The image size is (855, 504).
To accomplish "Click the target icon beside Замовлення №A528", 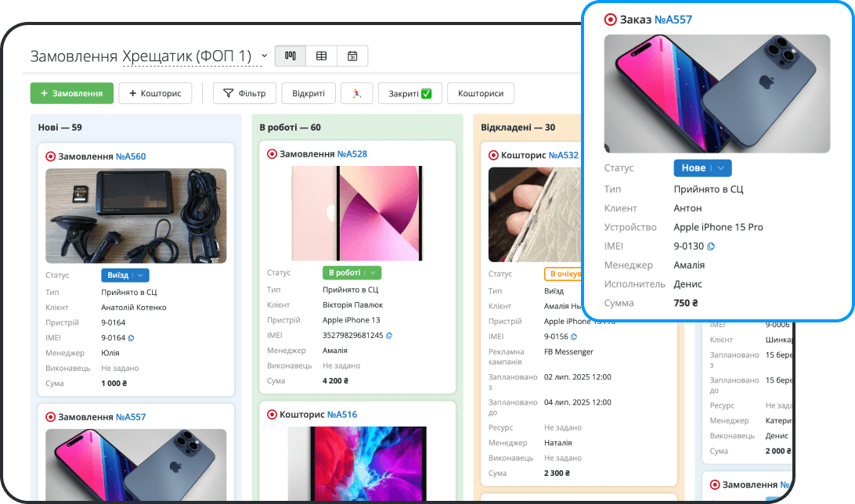I will 272,154.
